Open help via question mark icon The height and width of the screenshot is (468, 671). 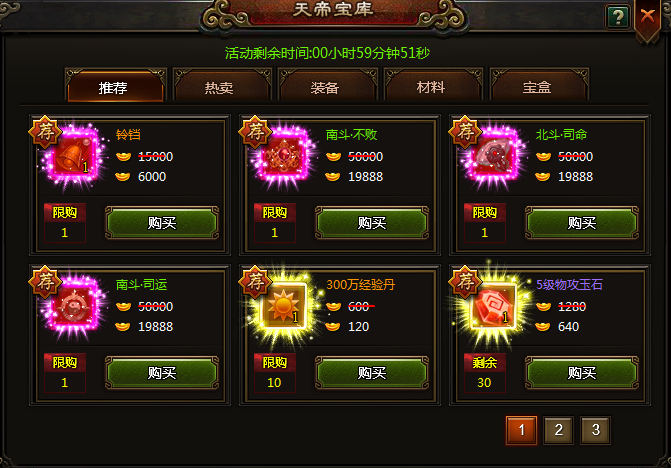[618, 17]
